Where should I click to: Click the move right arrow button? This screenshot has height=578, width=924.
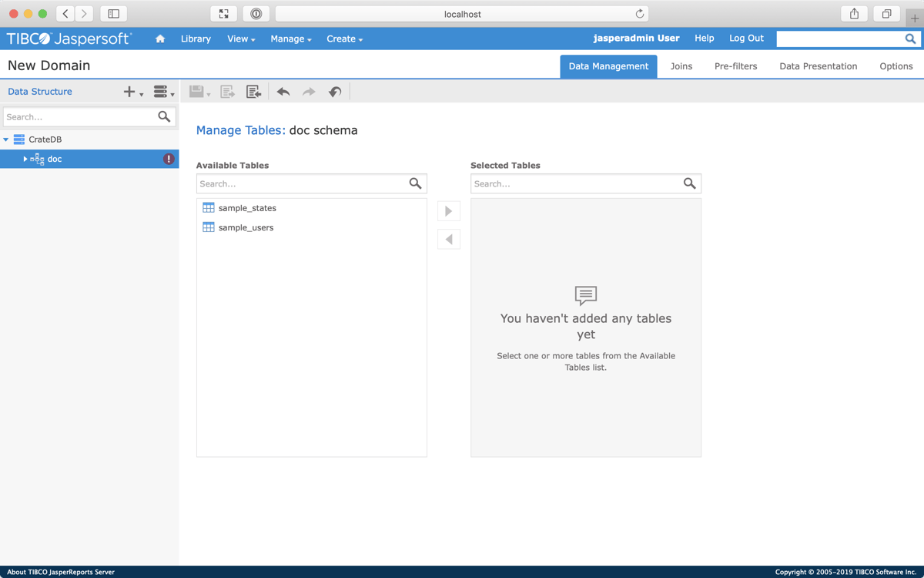point(449,211)
